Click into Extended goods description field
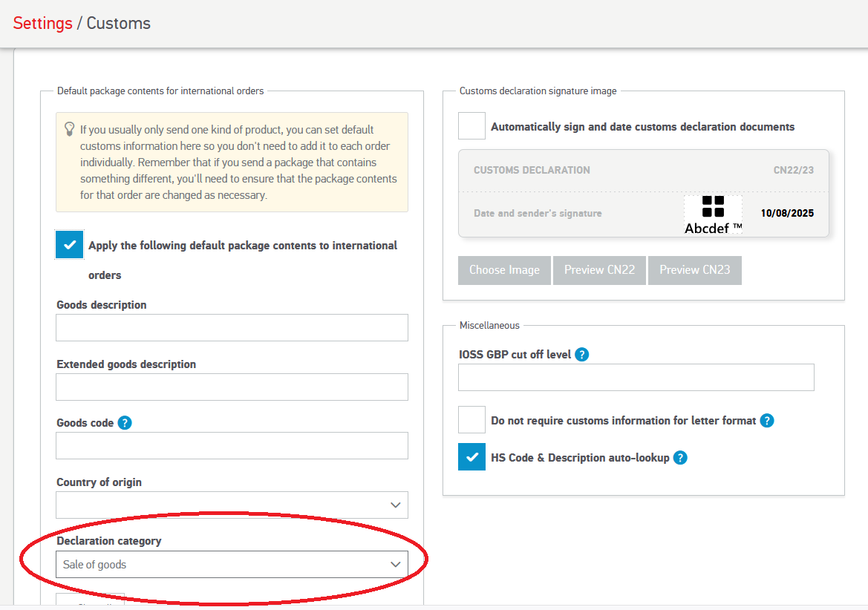 [x=232, y=387]
